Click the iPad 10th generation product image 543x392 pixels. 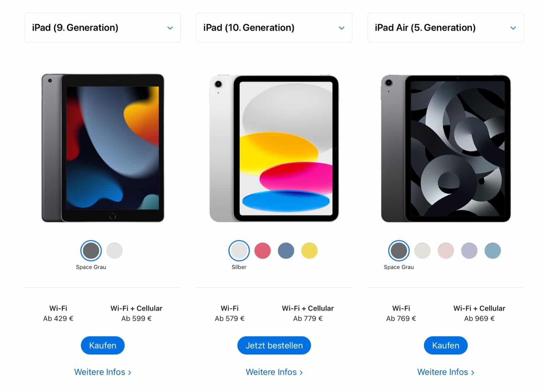point(274,148)
